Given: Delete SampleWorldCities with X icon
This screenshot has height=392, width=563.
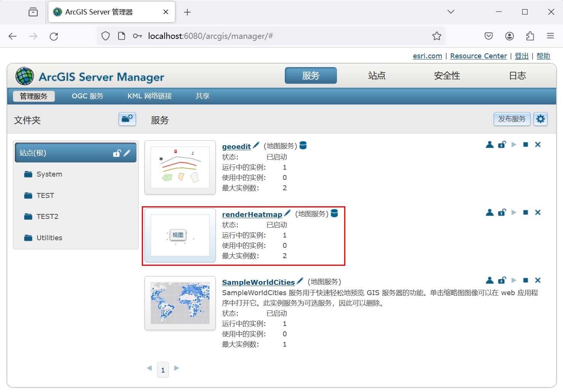Looking at the screenshot, I should 538,280.
